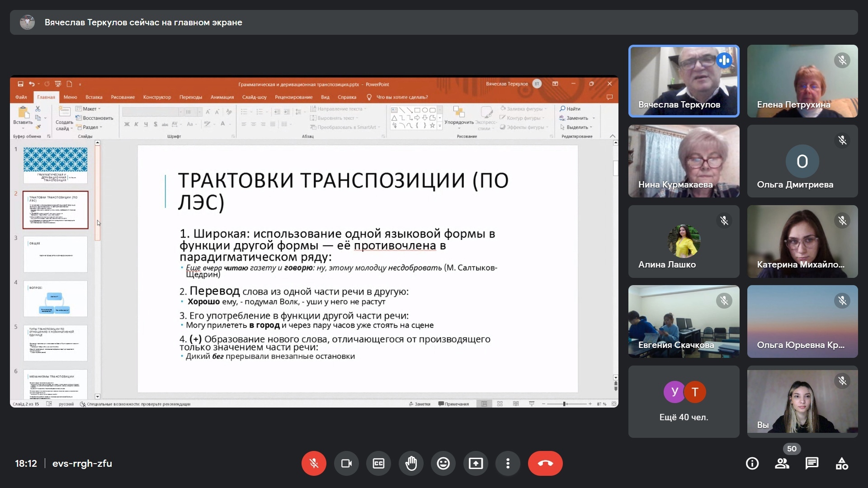Open the emoji reactions button
The image size is (868, 488).
point(443,463)
